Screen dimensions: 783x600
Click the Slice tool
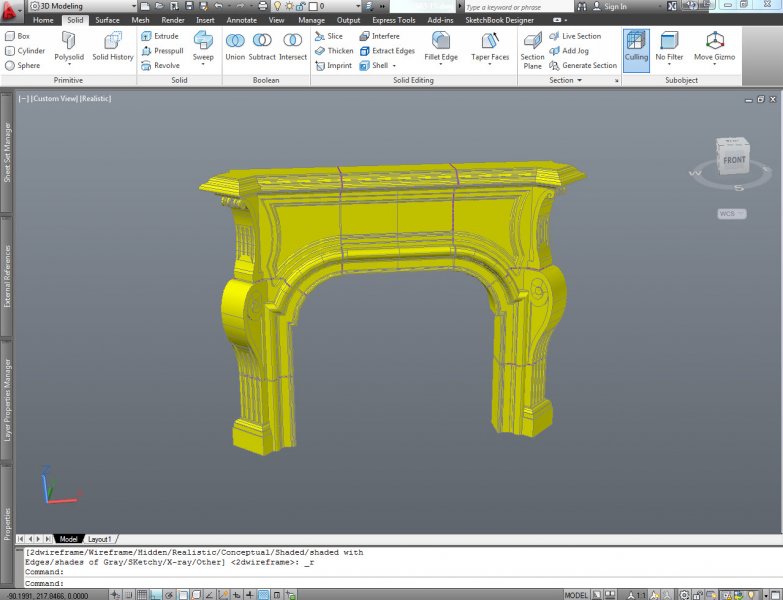[328, 36]
